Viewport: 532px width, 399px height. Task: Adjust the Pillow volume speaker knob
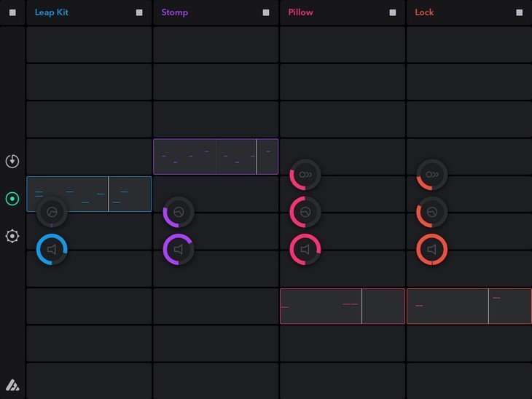coord(305,250)
